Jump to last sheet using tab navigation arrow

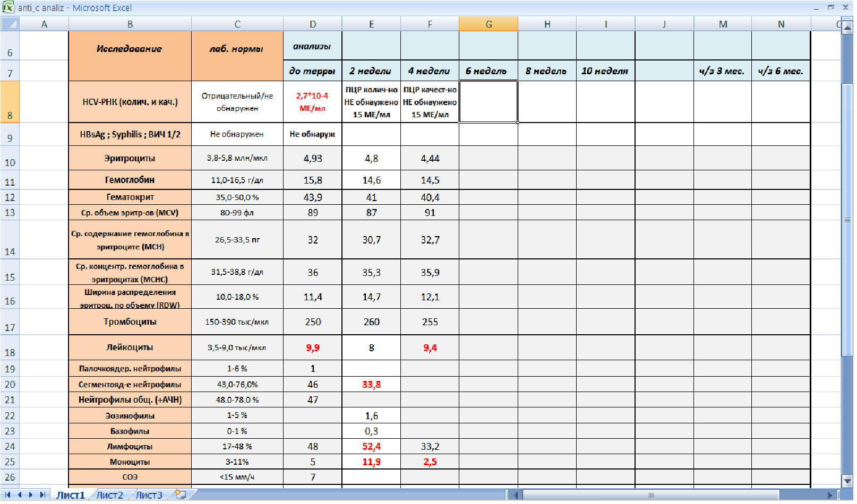(x=42, y=494)
